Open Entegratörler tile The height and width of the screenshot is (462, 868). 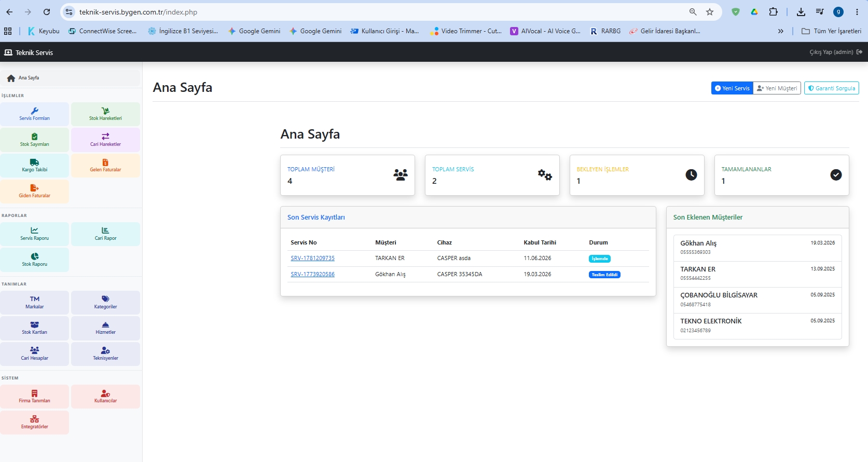[x=35, y=423]
